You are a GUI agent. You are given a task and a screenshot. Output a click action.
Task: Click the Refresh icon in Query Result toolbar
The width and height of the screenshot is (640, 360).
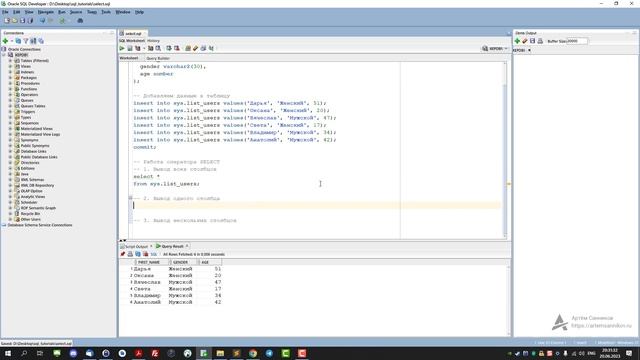(138, 254)
